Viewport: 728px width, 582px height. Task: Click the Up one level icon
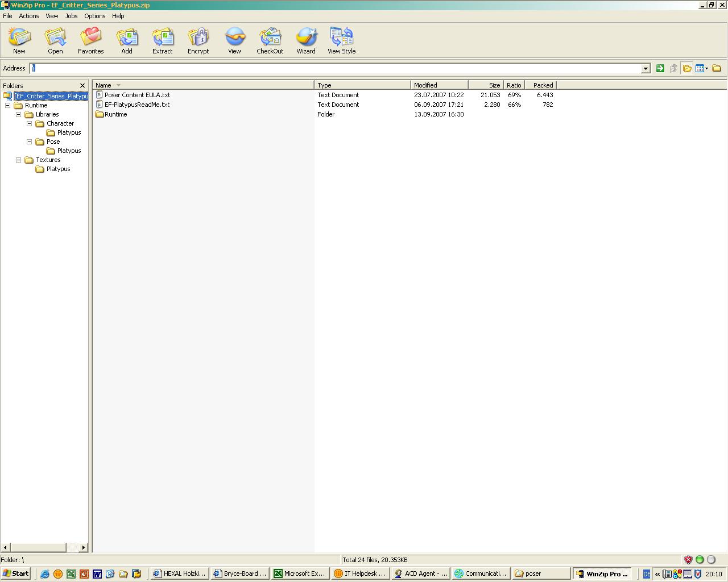tap(674, 68)
